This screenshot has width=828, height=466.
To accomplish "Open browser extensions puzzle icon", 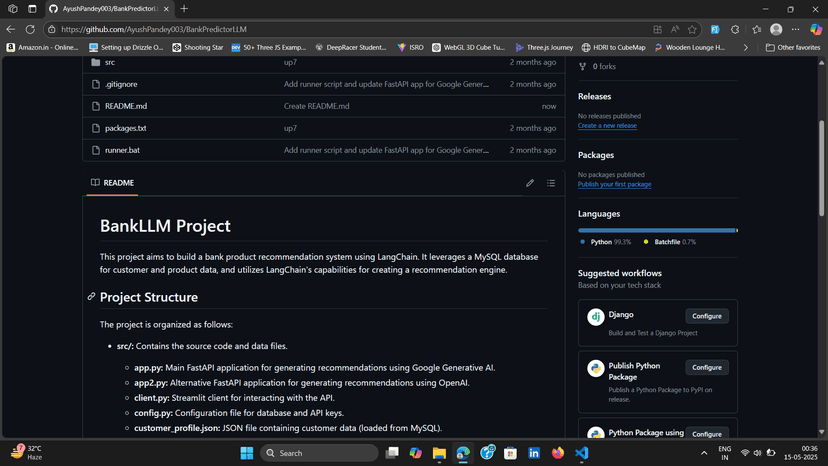I will [735, 30].
